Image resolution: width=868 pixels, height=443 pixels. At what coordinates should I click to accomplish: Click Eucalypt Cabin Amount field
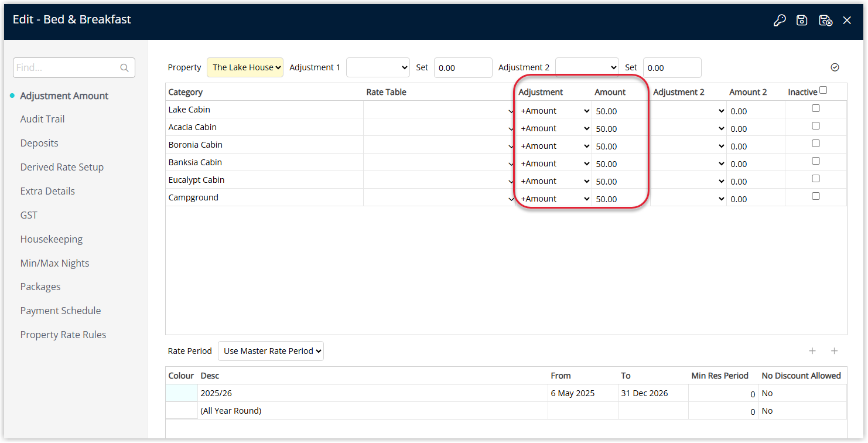[x=621, y=181]
